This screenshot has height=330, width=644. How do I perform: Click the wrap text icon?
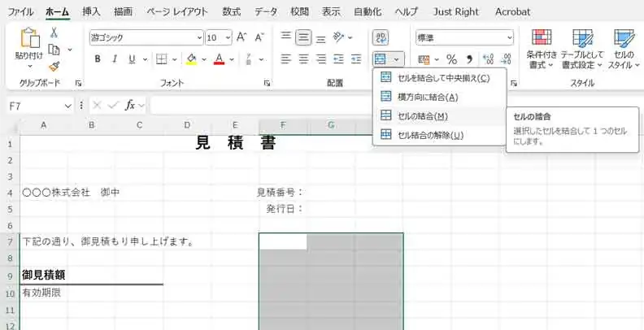coord(381,37)
